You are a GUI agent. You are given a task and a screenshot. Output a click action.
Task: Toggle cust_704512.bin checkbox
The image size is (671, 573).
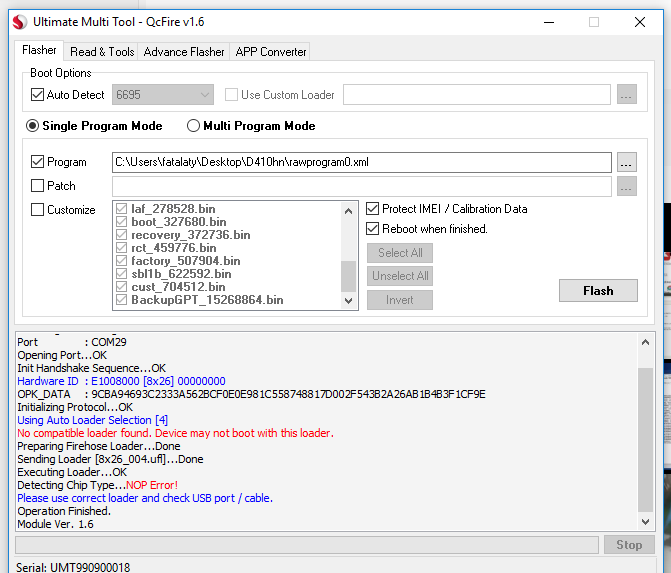pyautogui.click(x=122, y=287)
